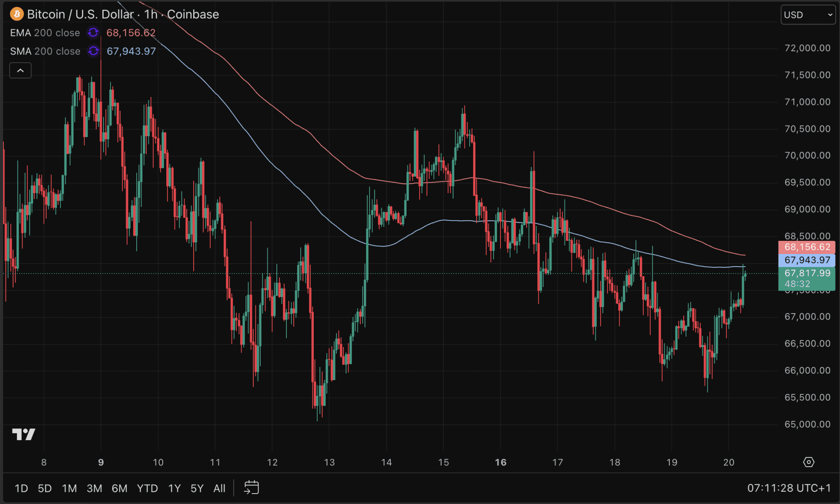Switch to 3M range
This screenshot has width=840, height=504.
(x=94, y=488)
